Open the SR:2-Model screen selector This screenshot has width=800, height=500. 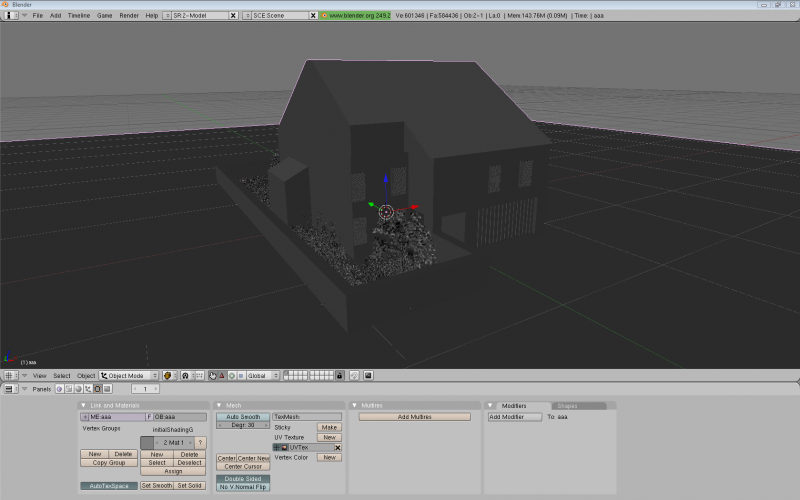tap(200, 16)
